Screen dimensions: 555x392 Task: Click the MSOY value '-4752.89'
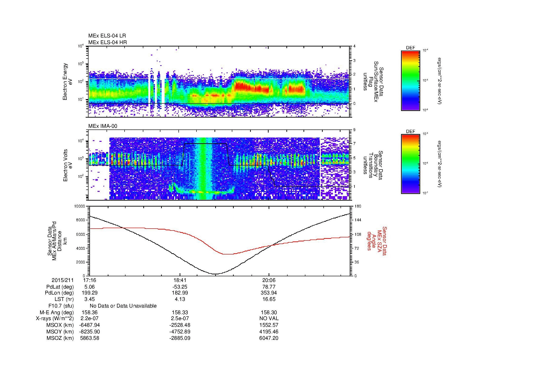pyautogui.click(x=180, y=332)
